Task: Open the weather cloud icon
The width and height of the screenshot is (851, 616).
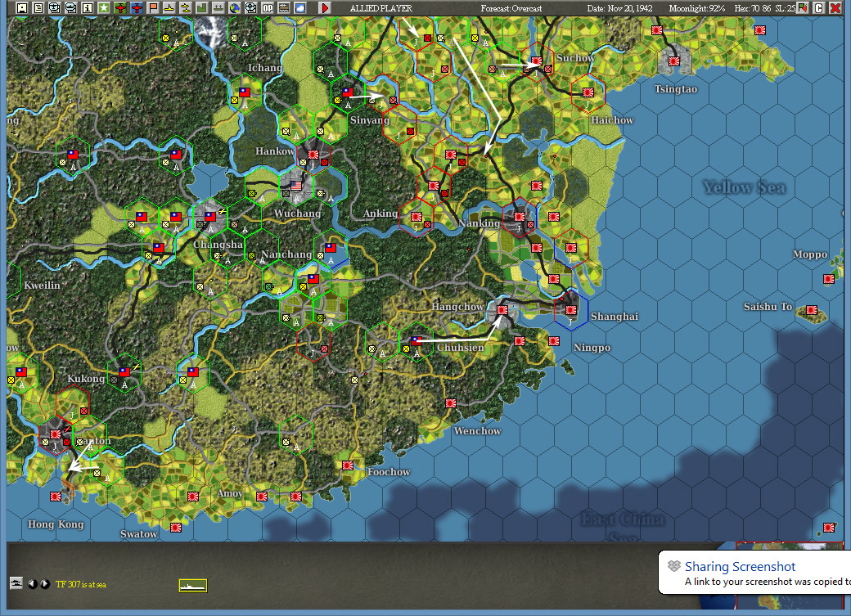Action: click(x=300, y=7)
